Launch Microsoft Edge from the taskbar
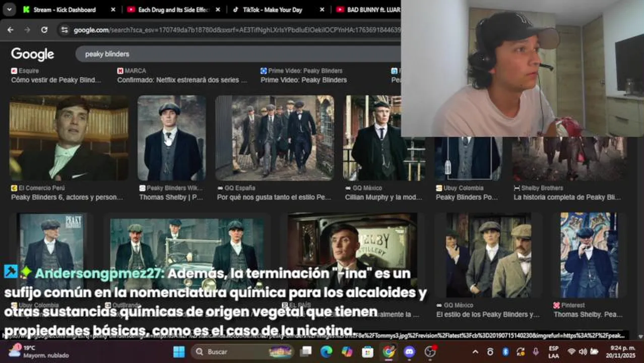 point(326,351)
